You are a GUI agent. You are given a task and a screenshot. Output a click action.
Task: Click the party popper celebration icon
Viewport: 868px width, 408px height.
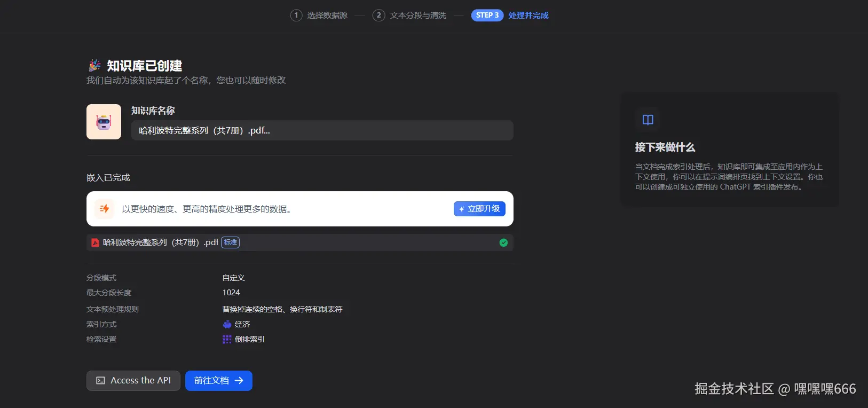click(x=94, y=65)
